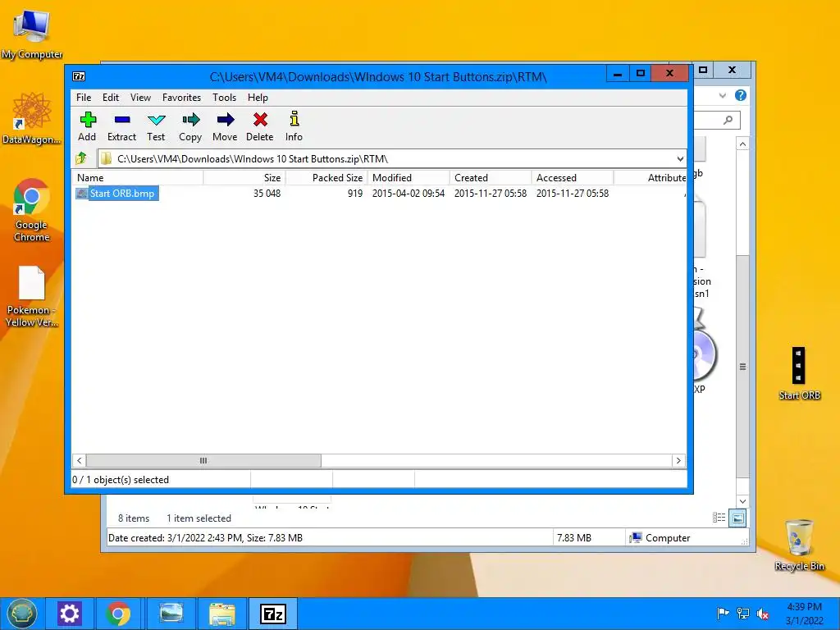The width and height of the screenshot is (840, 630).
Task: Click Explorer scrollbar down arrow
Action: [742, 501]
